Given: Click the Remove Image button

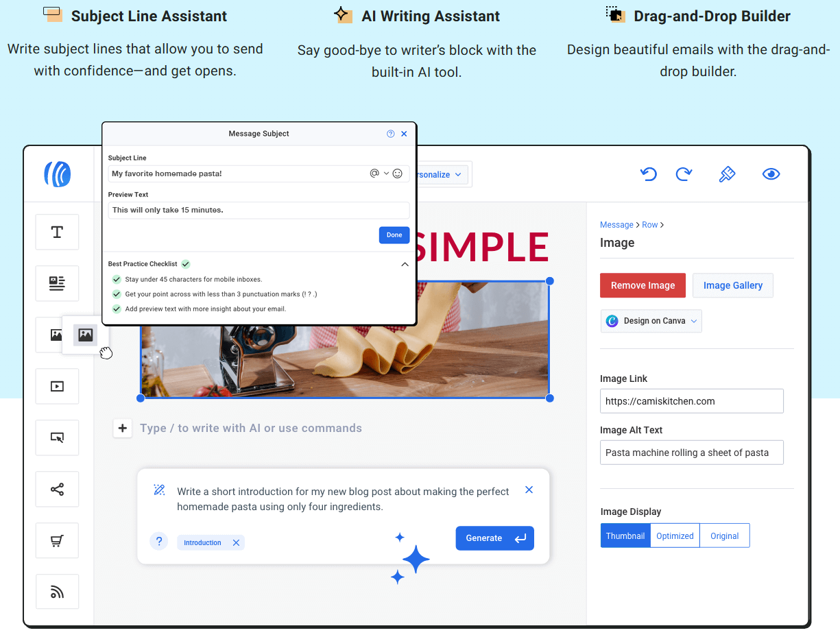Looking at the screenshot, I should pos(643,285).
